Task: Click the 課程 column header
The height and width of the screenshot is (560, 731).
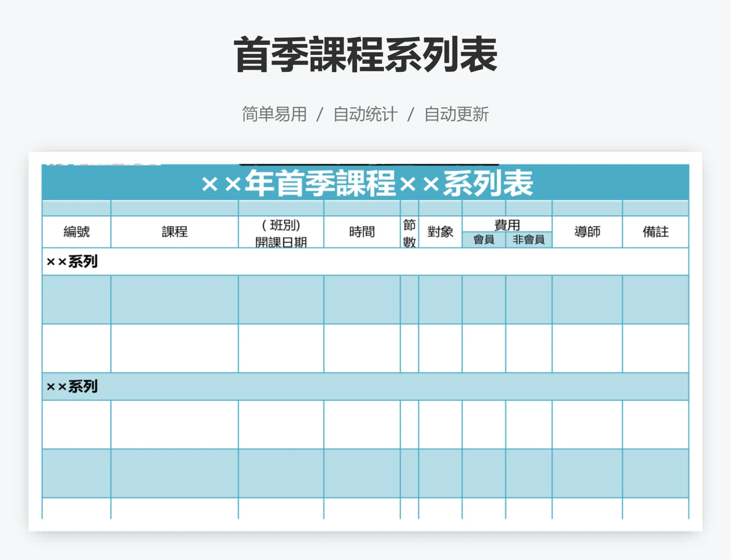Action: (174, 232)
